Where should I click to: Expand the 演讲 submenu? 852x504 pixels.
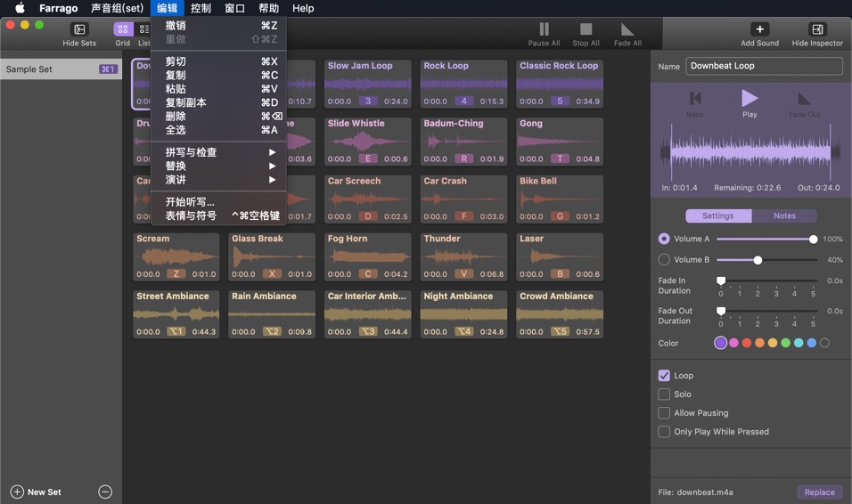[x=218, y=180]
